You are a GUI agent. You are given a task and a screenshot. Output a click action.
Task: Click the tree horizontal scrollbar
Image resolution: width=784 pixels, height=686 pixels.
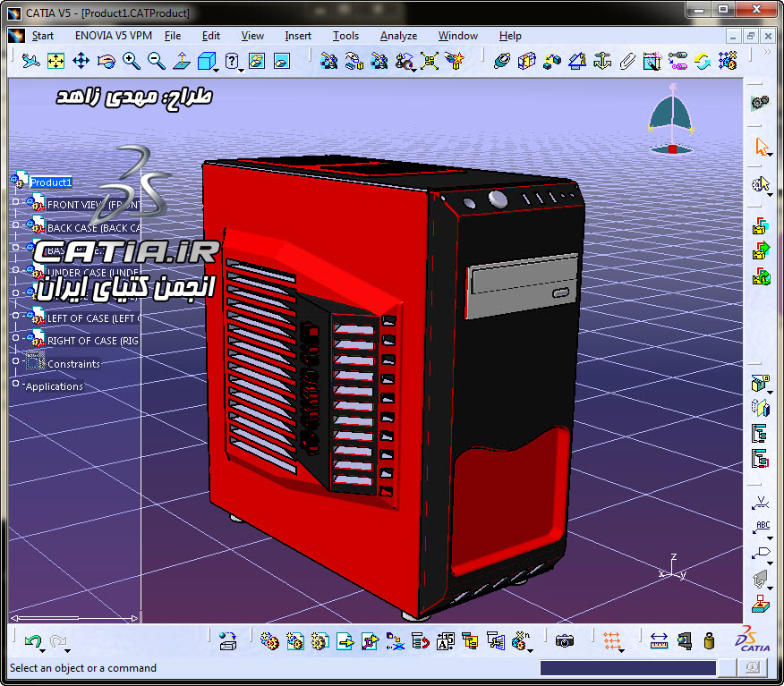coord(74,618)
